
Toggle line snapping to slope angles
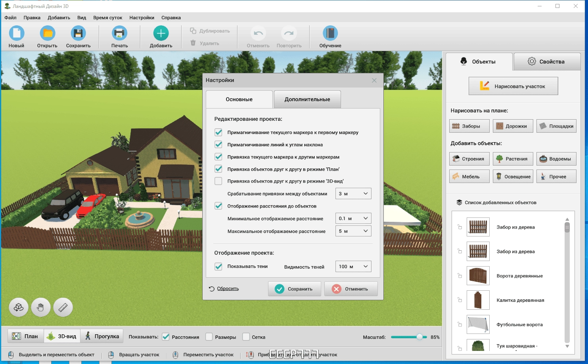(x=218, y=145)
